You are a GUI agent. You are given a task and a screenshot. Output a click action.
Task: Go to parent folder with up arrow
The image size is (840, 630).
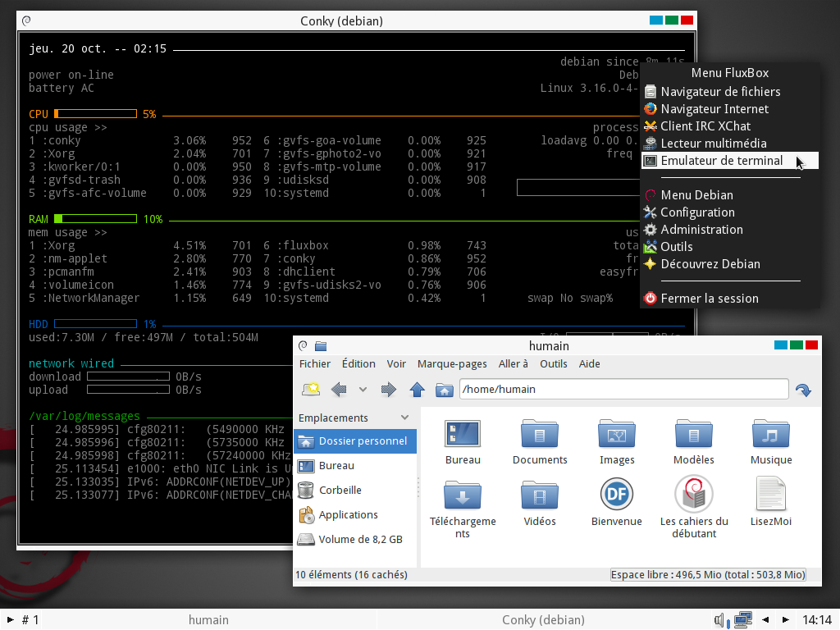(417, 390)
